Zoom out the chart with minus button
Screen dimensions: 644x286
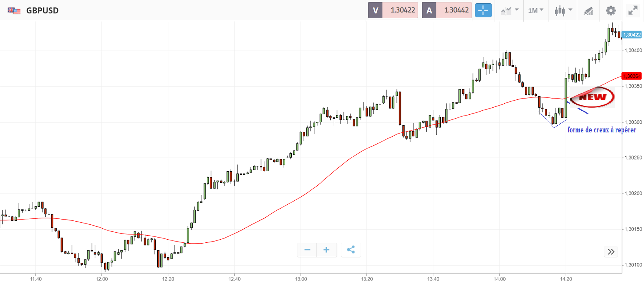pos(307,250)
